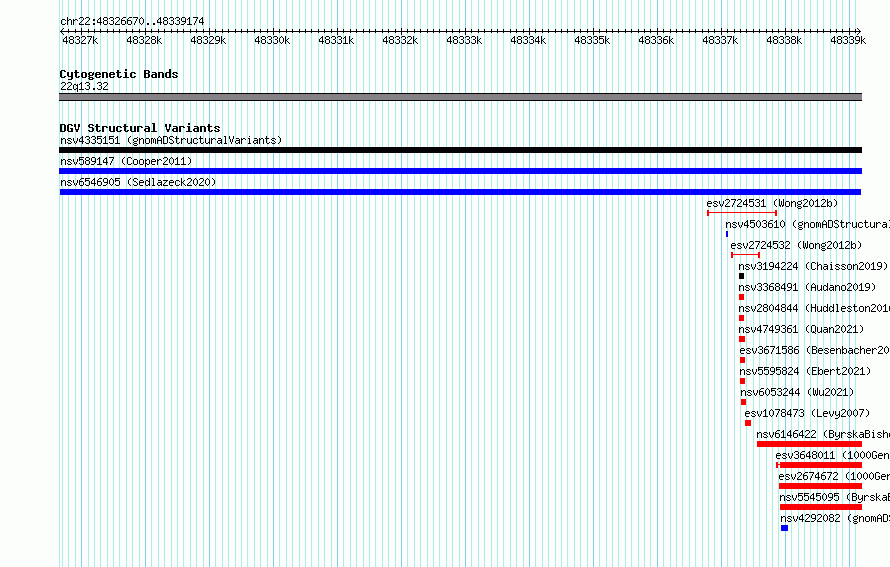The width and height of the screenshot is (890, 567).
Task: Click the 48331k ruler tick label
Action: click(336, 40)
